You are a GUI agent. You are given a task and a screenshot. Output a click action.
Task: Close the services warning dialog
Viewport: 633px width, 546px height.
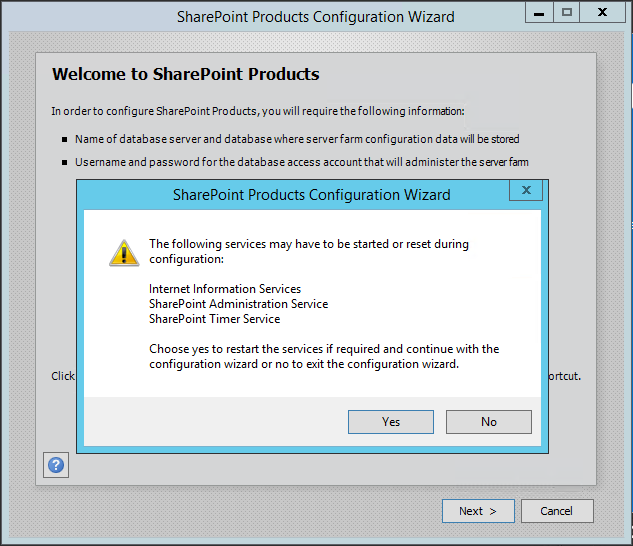[526, 190]
